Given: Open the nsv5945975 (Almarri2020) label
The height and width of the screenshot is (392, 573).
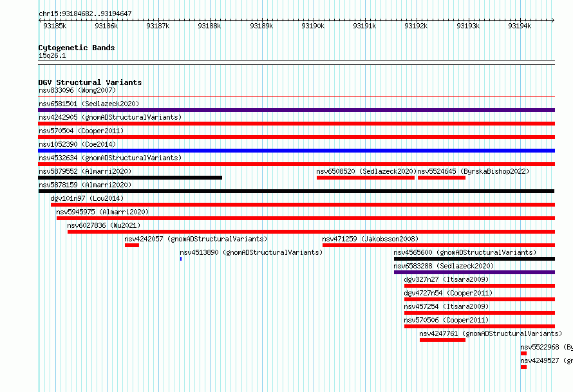Looking at the screenshot, I should click(102, 212).
